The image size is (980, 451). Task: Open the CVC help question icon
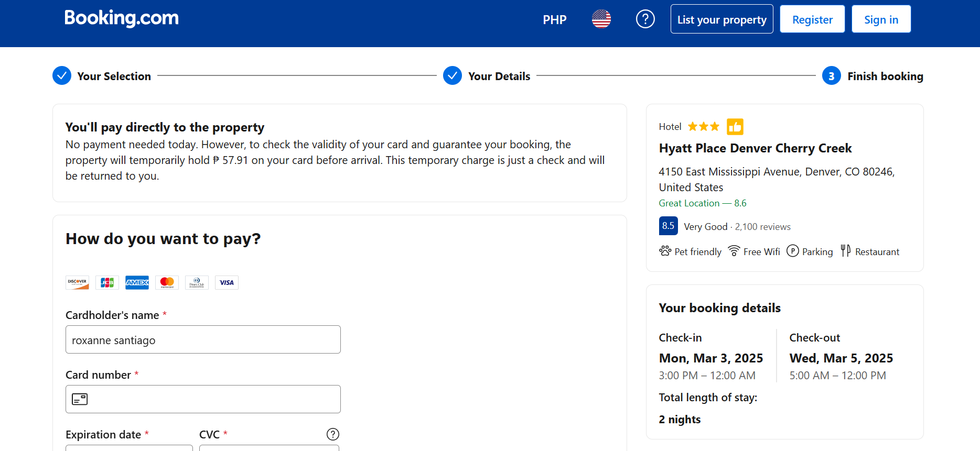click(333, 434)
